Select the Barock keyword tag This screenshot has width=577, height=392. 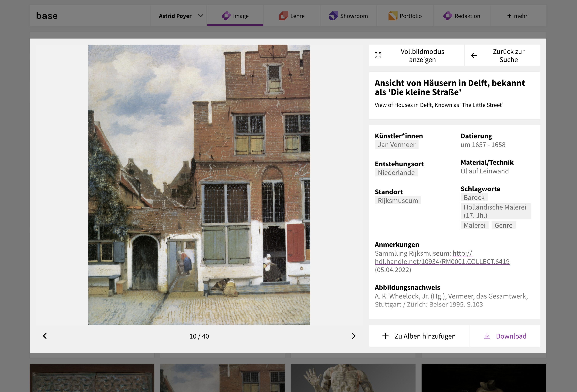(x=474, y=197)
